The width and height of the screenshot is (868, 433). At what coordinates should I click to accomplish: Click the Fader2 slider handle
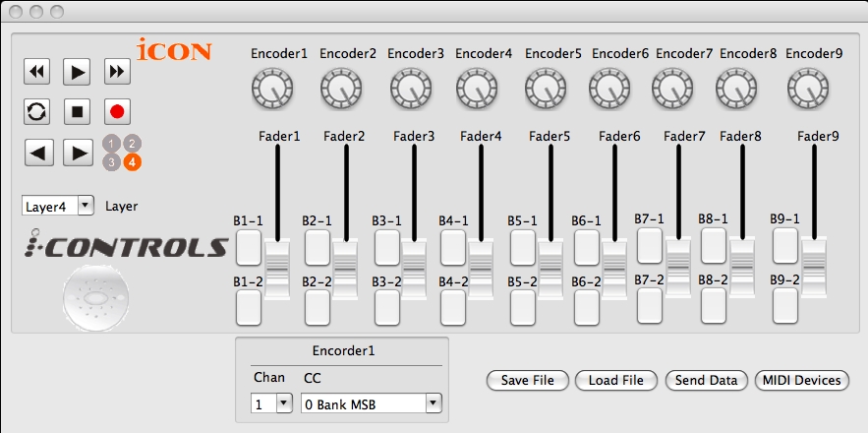pos(346,270)
